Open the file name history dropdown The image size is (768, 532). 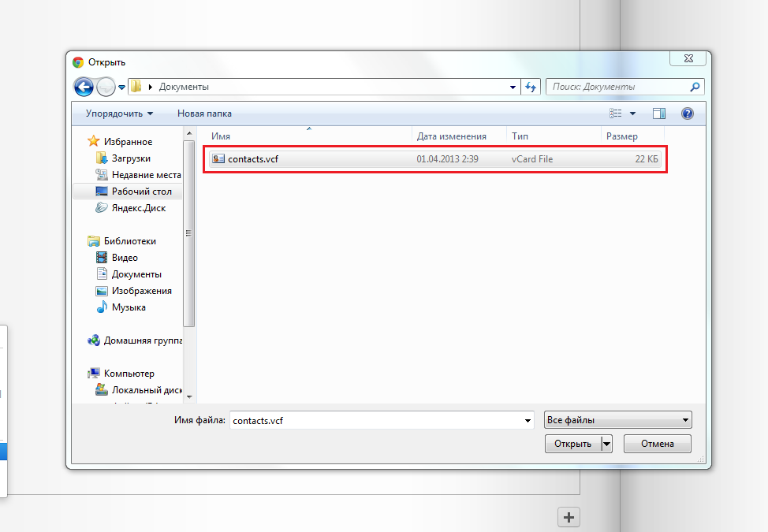pos(528,421)
